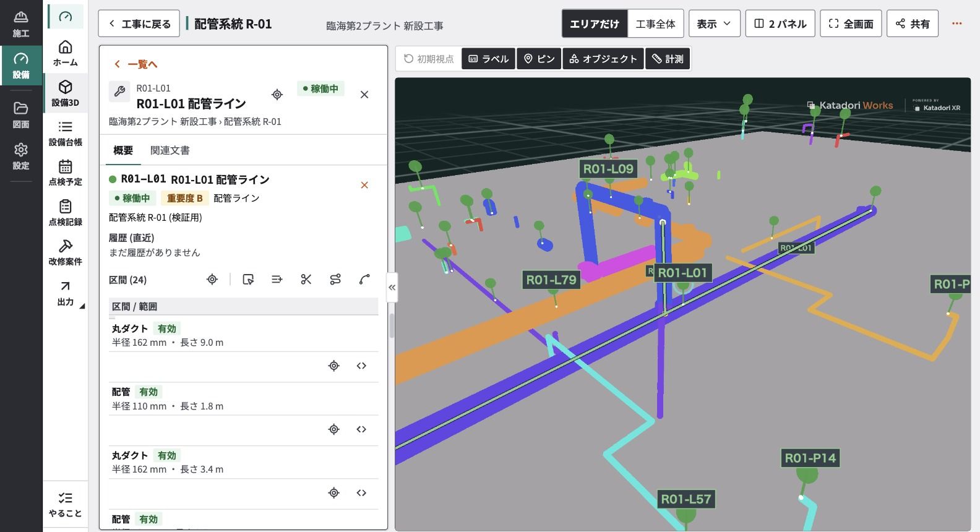This screenshot has height=532, width=980.
Task: Expand 出力 submenu
Action: [x=66, y=293]
